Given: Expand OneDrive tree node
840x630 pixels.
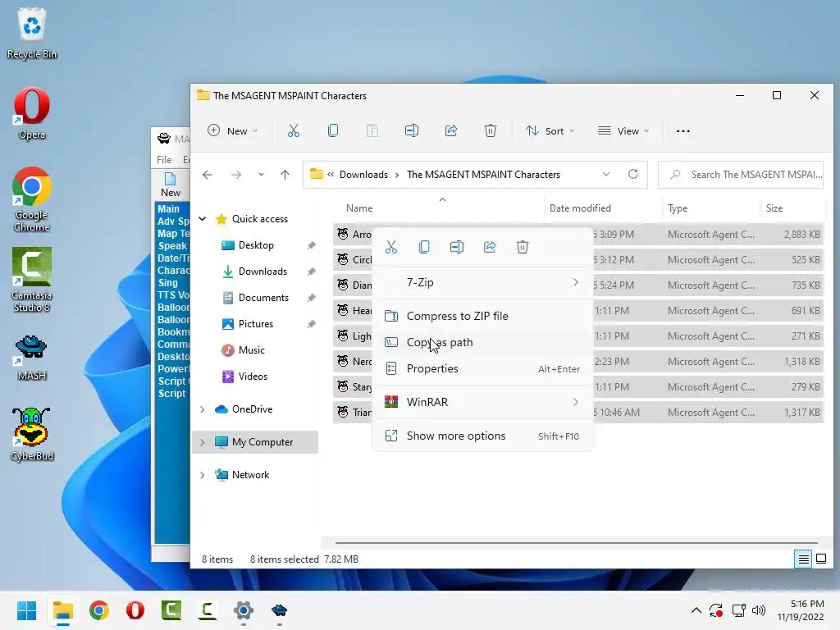Looking at the screenshot, I should point(203,409).
